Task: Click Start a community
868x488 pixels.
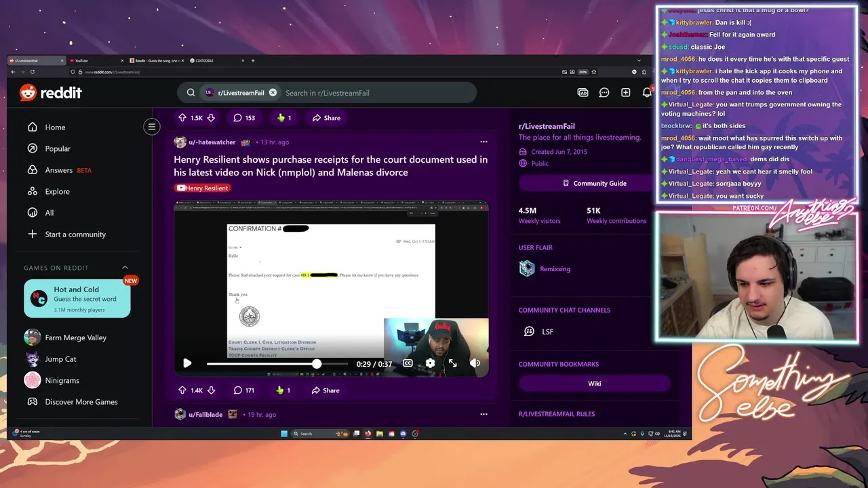Action: click(x=75, y=235)
